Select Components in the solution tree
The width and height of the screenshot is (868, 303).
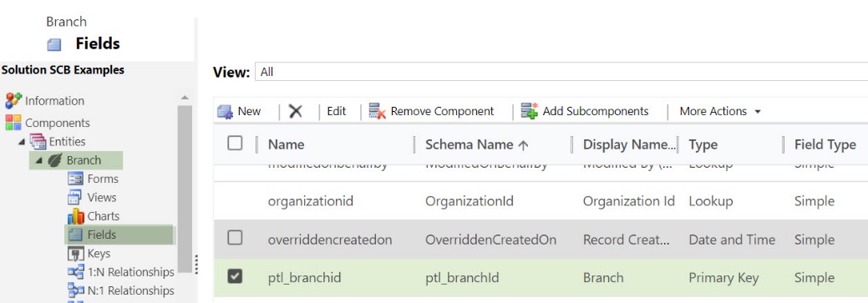point(58,123)
